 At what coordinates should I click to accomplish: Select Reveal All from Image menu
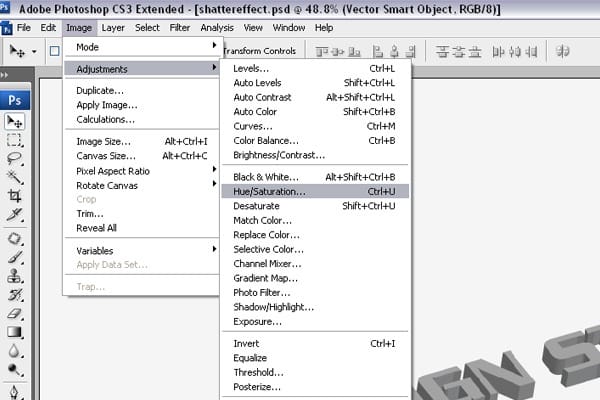(x=141, y=228)
